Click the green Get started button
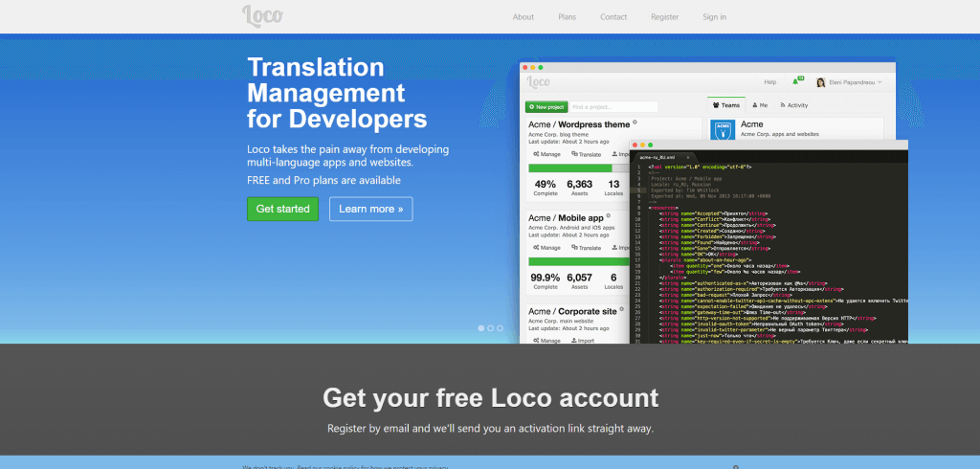Screen dimensions: 980x469 (282, 209)
